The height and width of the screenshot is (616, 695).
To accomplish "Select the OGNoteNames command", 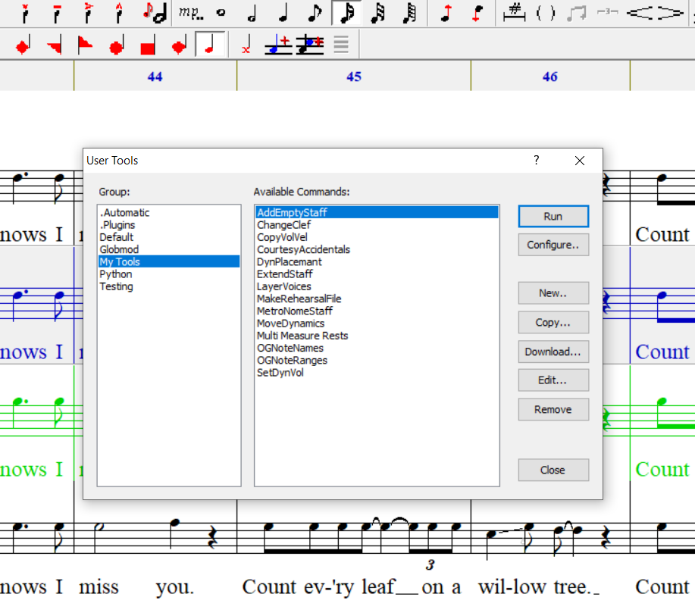I will pyautogui.click(x=377, y=348).
